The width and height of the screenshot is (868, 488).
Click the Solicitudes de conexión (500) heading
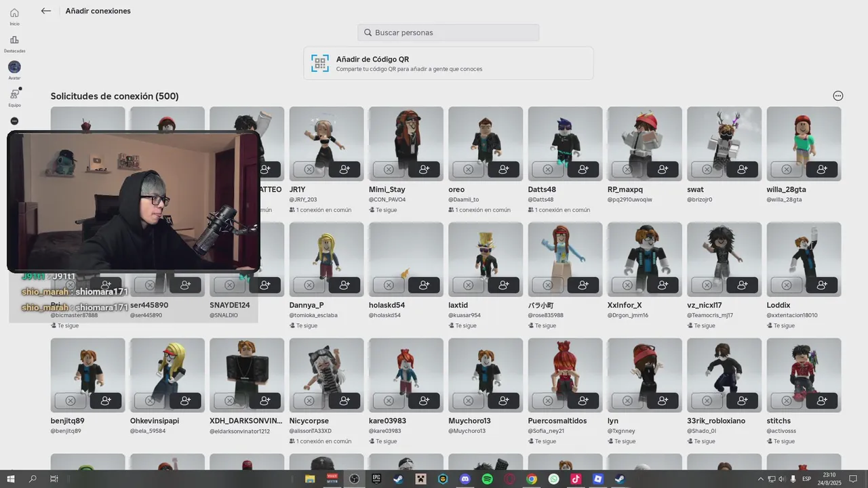coord(115,96)
